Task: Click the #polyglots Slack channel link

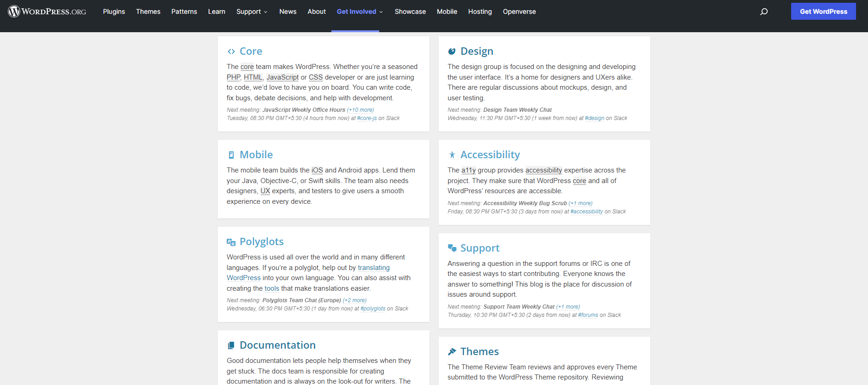Action: [x=373, y=309]
